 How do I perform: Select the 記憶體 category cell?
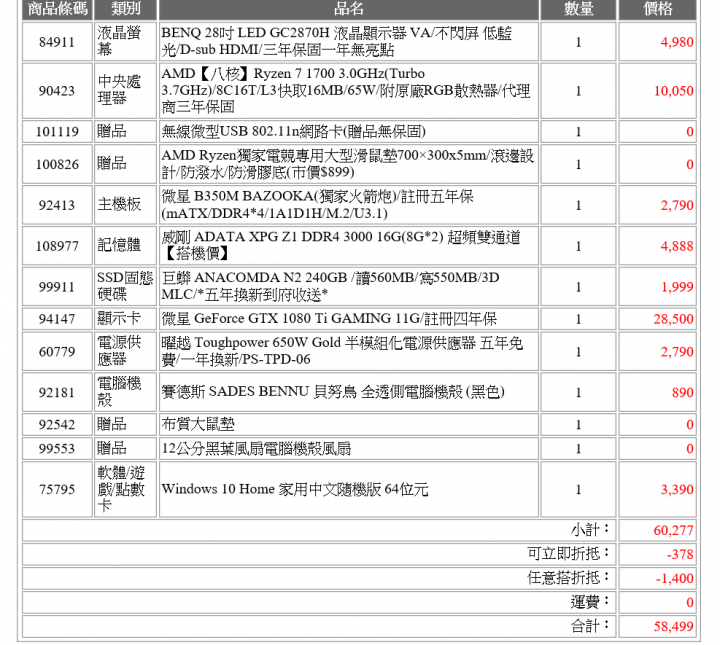[125, 246]
